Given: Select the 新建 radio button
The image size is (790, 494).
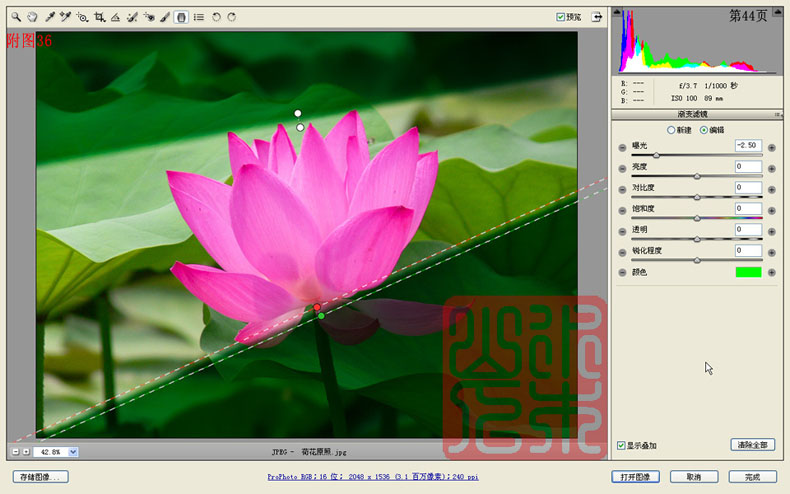Looking at the screenshot, I should tap(671, 130).
